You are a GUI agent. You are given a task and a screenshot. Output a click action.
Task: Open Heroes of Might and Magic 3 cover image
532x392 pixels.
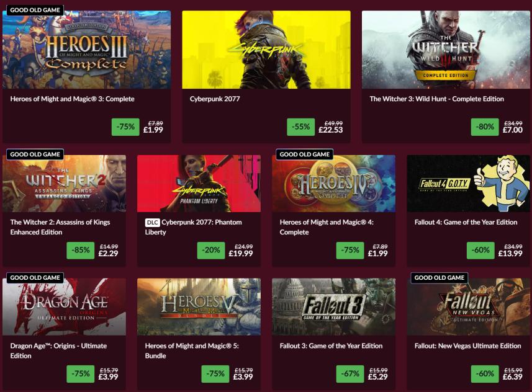pos(86,50)
